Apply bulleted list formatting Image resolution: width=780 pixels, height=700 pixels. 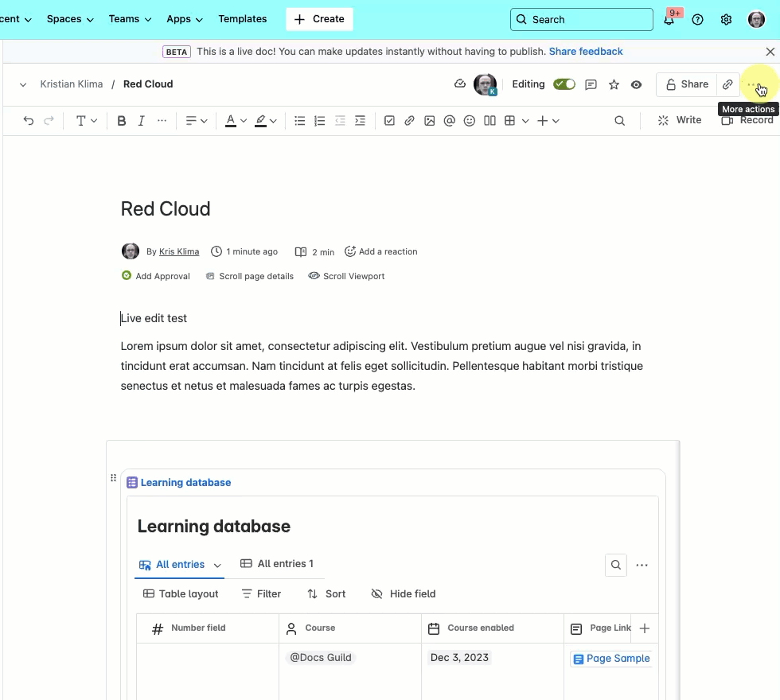299,120
